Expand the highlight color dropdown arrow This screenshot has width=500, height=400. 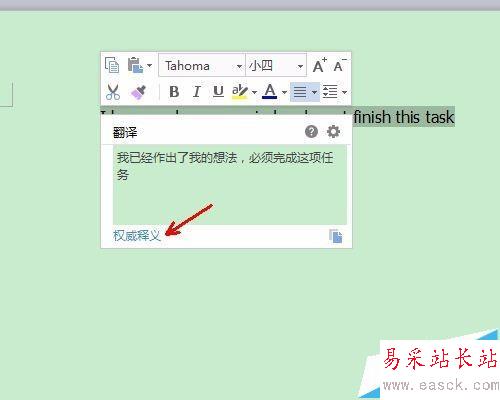coord(254,92)
